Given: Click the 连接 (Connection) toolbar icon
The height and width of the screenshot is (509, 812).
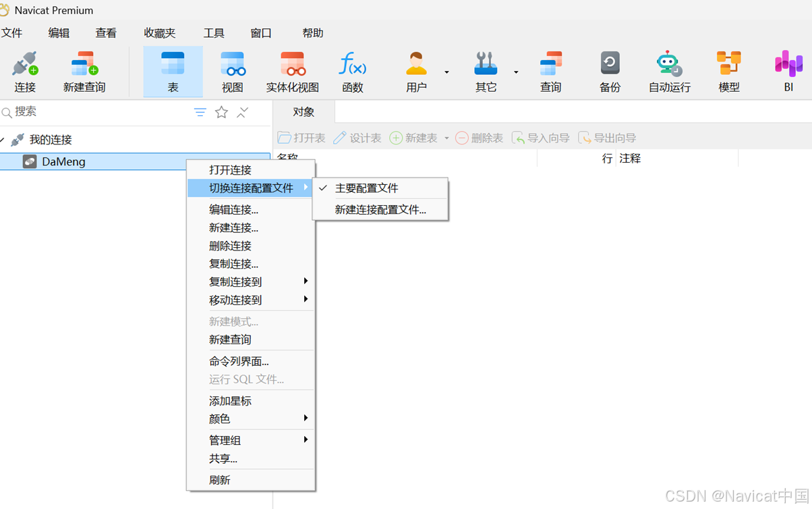Looking at the screenshot, I should [x=25, y=72].
